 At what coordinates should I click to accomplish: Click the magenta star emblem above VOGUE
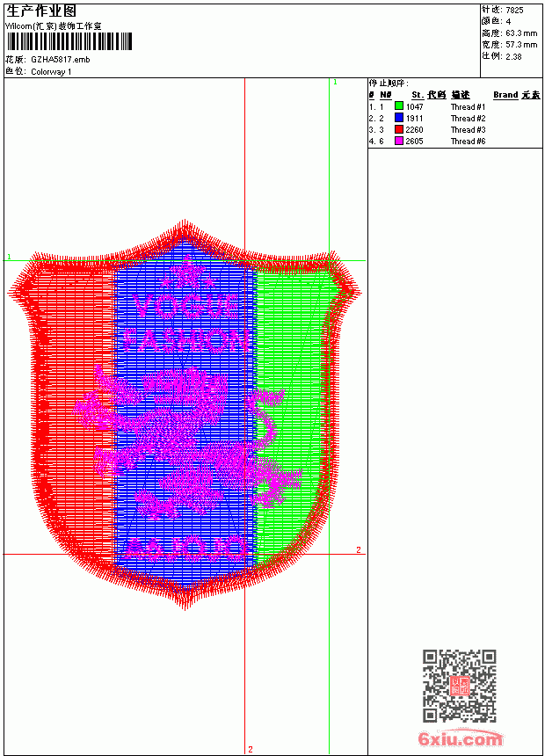coord(186,273)
